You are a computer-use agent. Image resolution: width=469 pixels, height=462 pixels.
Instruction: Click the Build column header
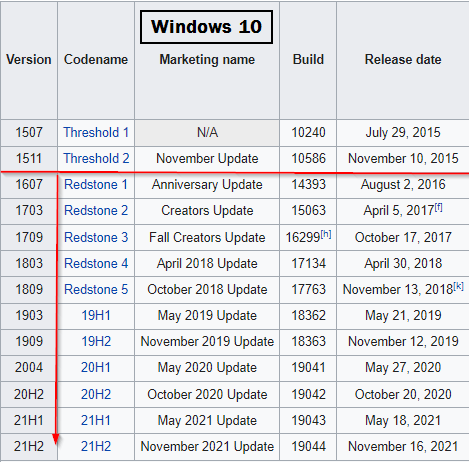pos(308,60)
